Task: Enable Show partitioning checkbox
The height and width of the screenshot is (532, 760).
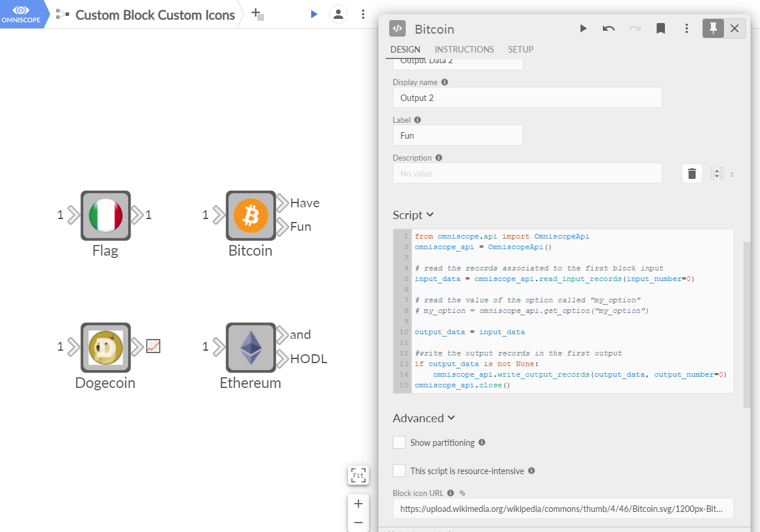Action: pyautogui.click(x=399, y=442)
